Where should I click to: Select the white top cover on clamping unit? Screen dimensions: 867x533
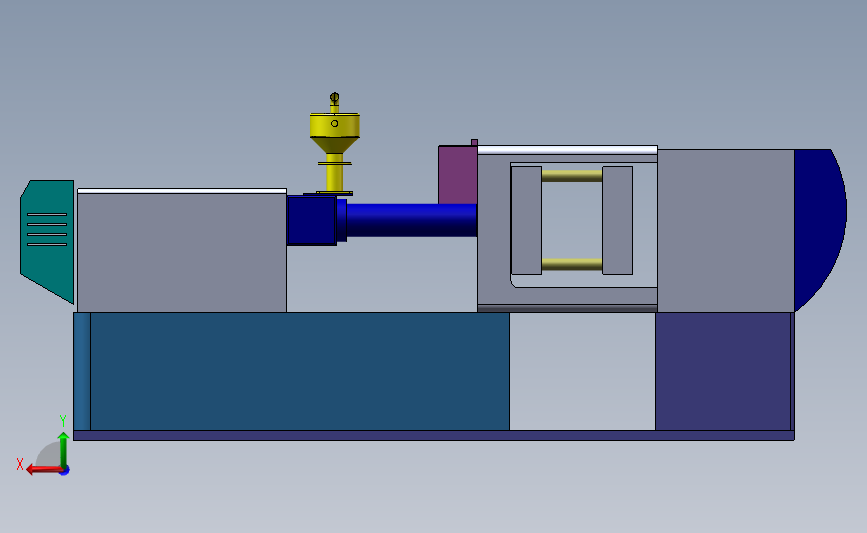[567, 150]
